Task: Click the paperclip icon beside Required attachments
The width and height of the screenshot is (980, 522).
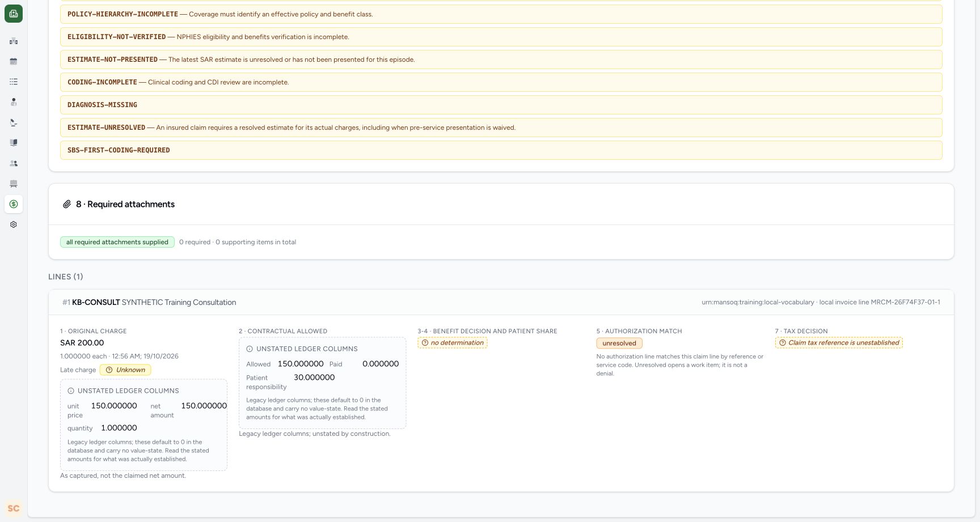Action: tap(67, 204)
